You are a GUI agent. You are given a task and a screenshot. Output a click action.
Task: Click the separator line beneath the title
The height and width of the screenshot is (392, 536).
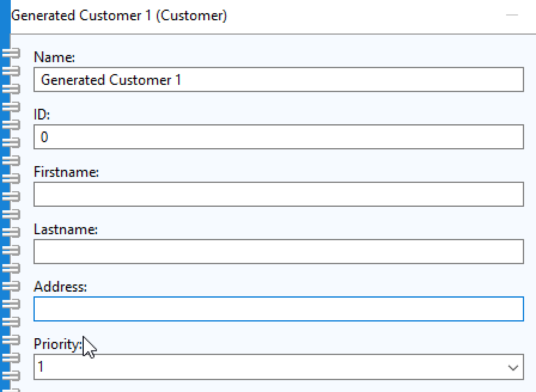[273, 34]
